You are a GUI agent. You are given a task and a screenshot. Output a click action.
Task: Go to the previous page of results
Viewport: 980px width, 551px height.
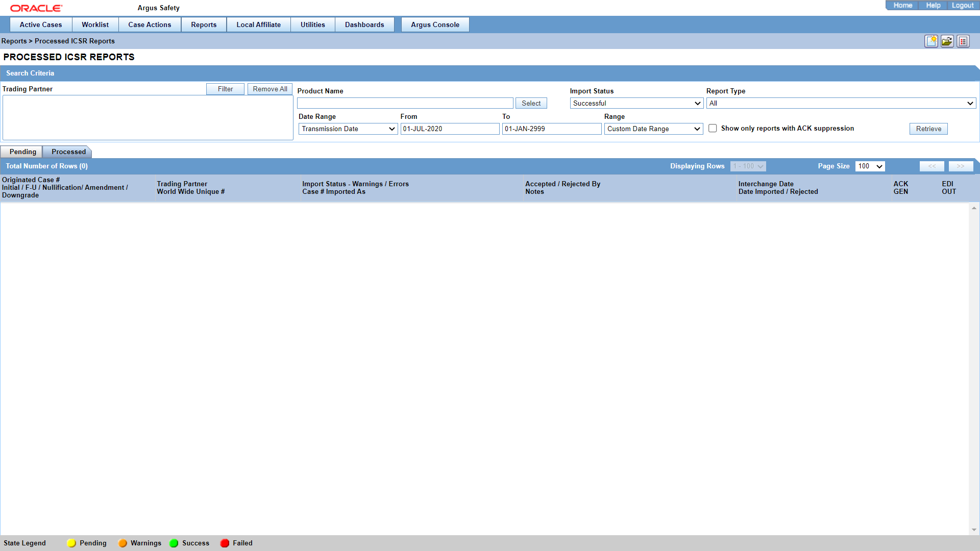point(932,166)
